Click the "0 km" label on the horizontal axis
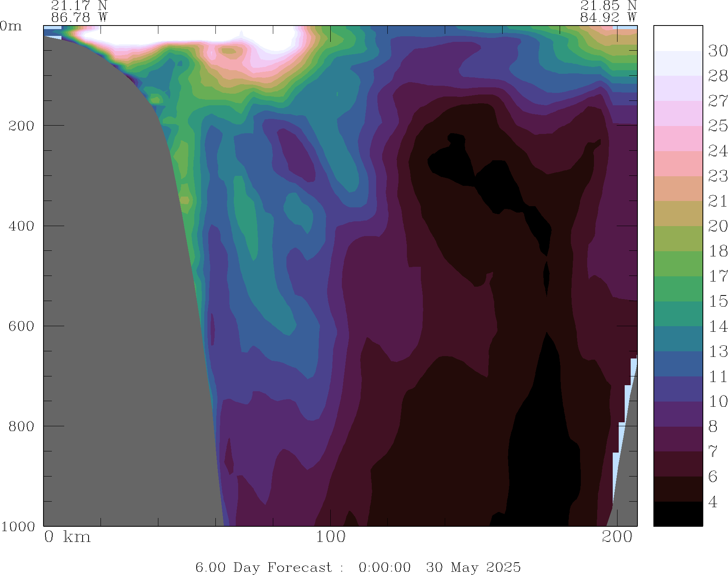Viewport: 728px width, 575px height. 67,537
